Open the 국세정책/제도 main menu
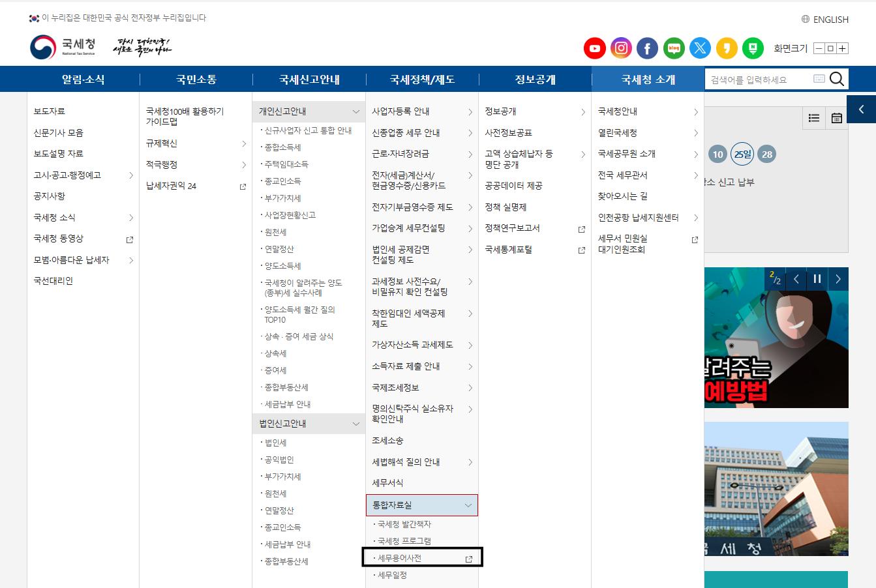Viewport: 876px width, 588px height. click(422, 80)
